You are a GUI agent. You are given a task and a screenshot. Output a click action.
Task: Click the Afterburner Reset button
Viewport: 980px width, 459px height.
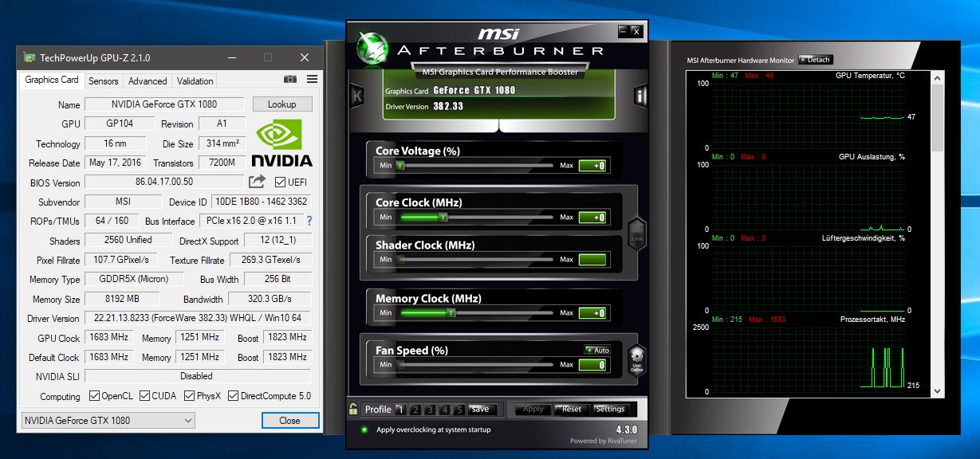click(572, 409)
